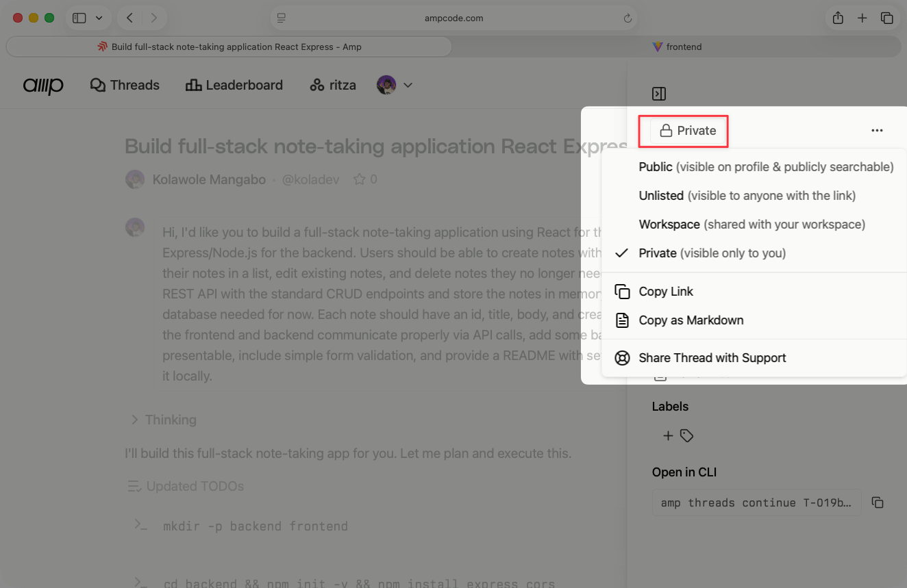Screen dimensions: 907x588
Task: Open Share Thread with Support lifebuoy icon
Action: click(x=622, y=357)
